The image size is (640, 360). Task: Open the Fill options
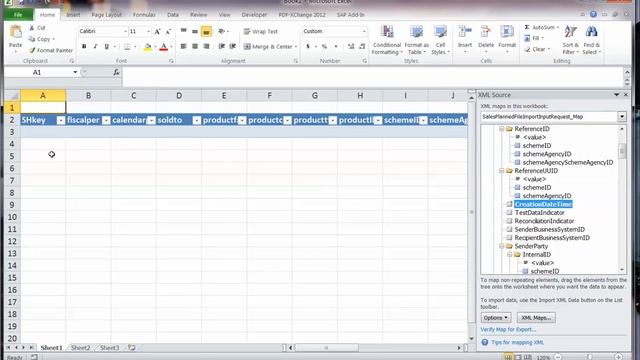pyautogui.click(x=534, y=38)
